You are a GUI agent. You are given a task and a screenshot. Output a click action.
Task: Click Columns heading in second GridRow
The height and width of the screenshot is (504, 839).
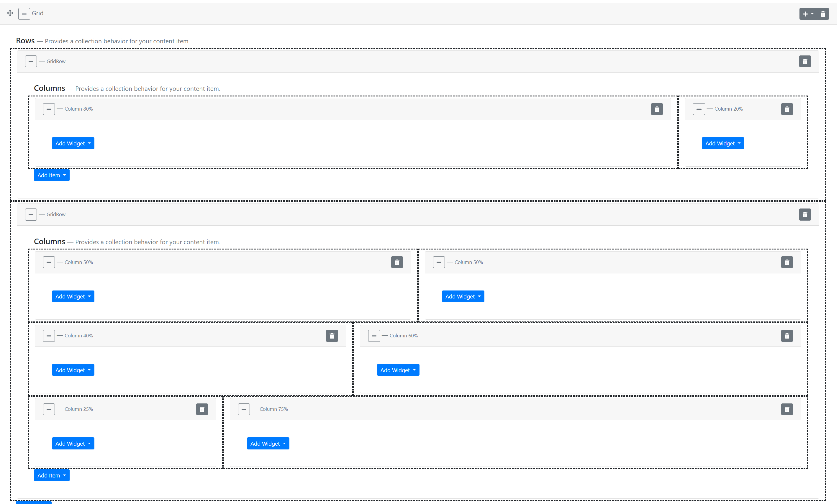50,242
